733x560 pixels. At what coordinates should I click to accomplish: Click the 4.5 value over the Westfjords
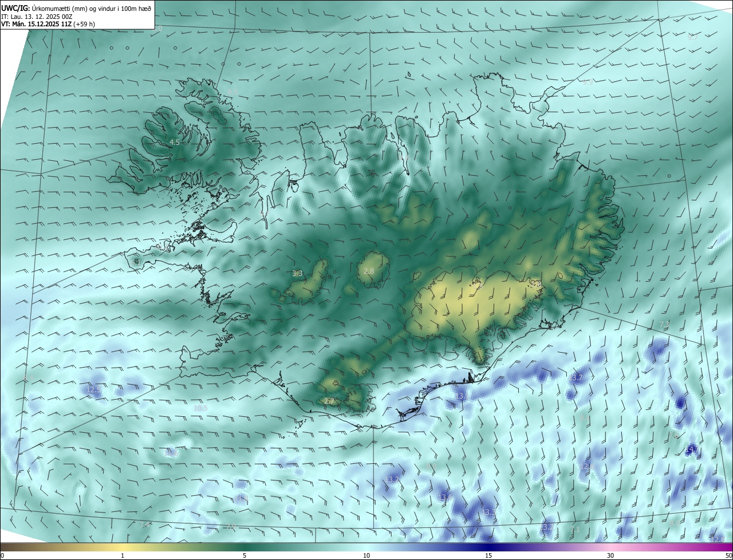[x=175, y=142]
